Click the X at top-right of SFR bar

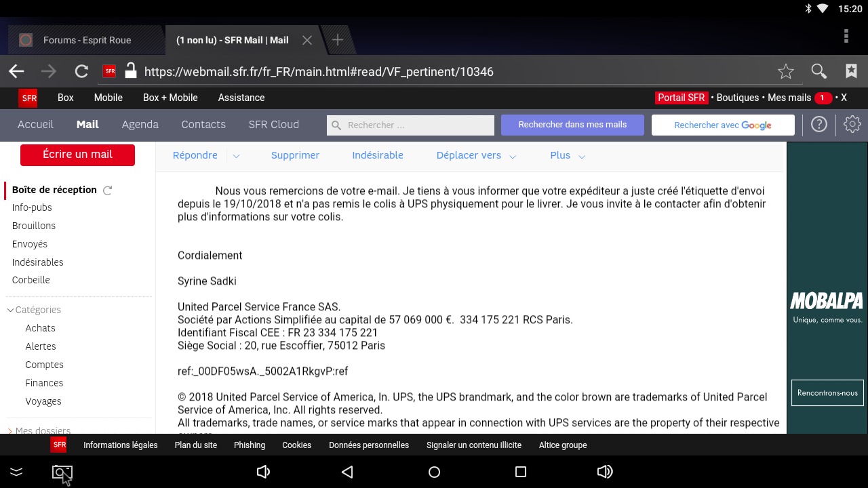coord(844,98)
